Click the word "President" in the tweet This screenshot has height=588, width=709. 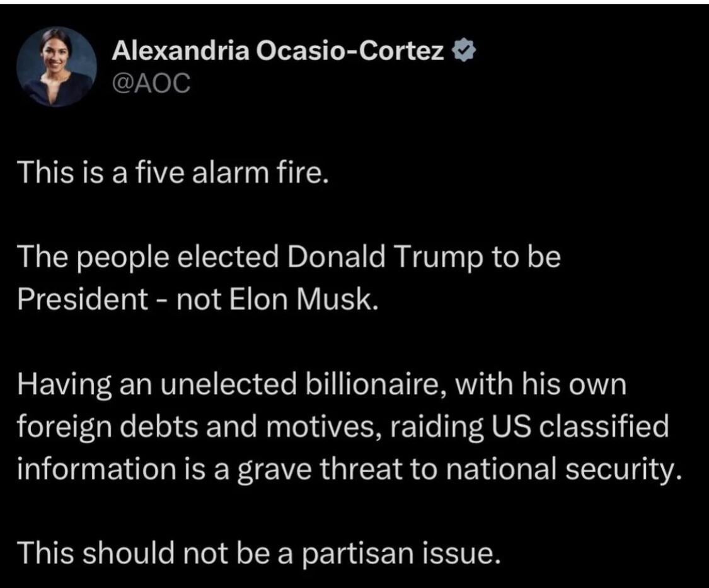(83, 299)
